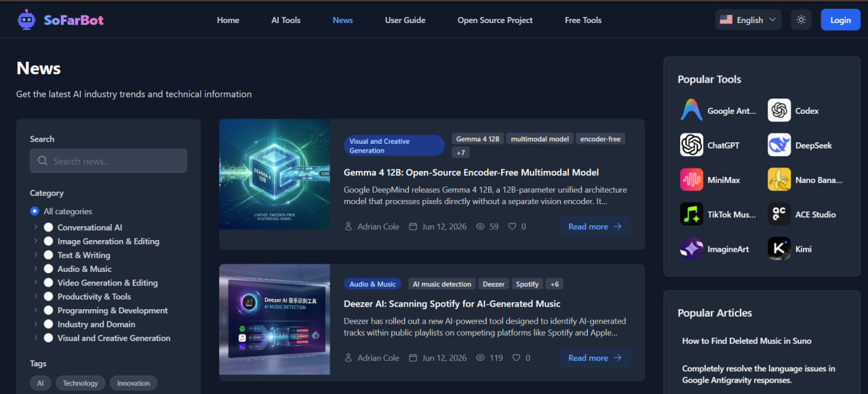868x394 pixels.
Task: Click the heart like icon on Gemma article
Action: (x=512, y=226)
